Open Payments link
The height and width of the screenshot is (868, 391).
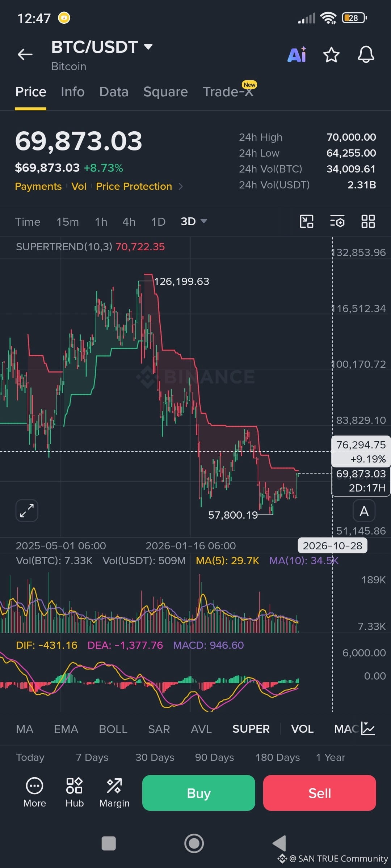(x=38, y=187)
